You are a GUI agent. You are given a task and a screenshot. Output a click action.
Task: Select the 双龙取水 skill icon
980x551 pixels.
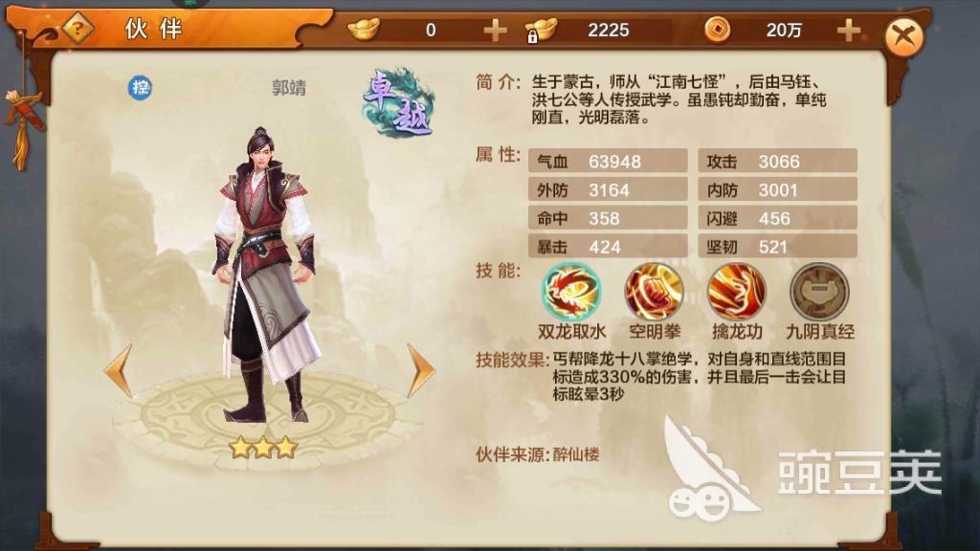(571, 293)
